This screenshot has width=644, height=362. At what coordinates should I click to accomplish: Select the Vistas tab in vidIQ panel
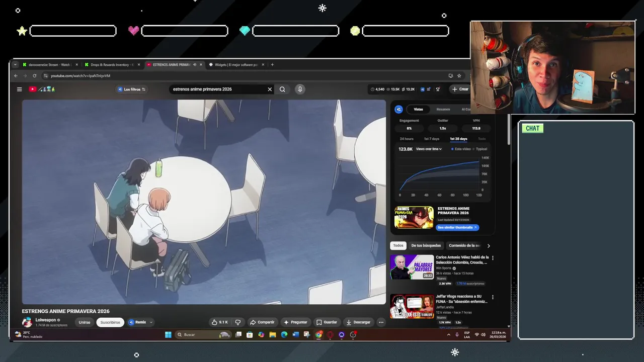pos(419,109)
